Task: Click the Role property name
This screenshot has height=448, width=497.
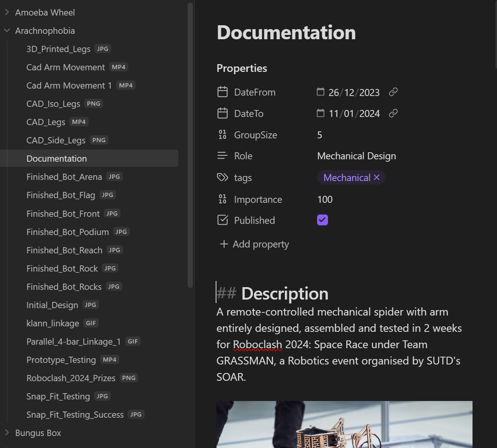Action: tap(243, 156)
